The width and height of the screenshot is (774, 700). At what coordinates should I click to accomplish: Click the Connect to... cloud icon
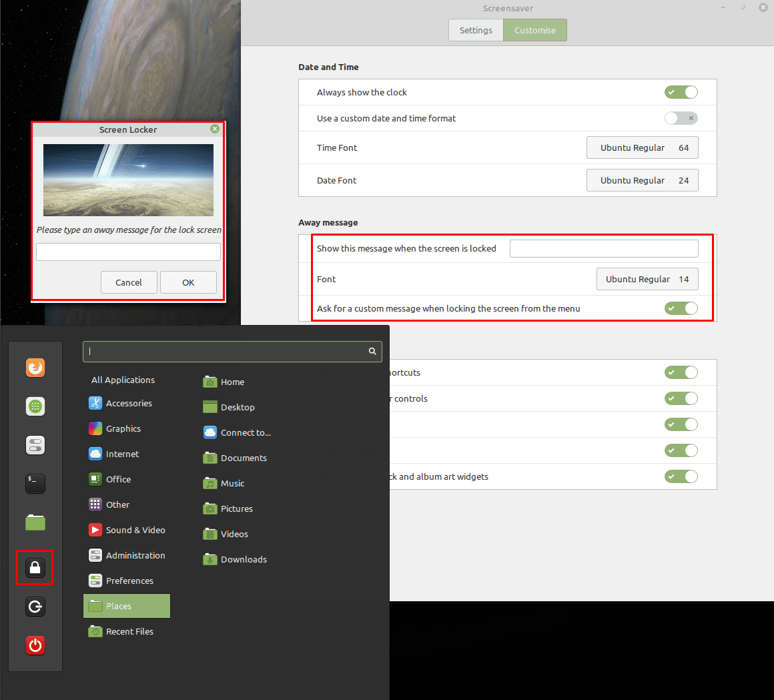tap(210, 432)
